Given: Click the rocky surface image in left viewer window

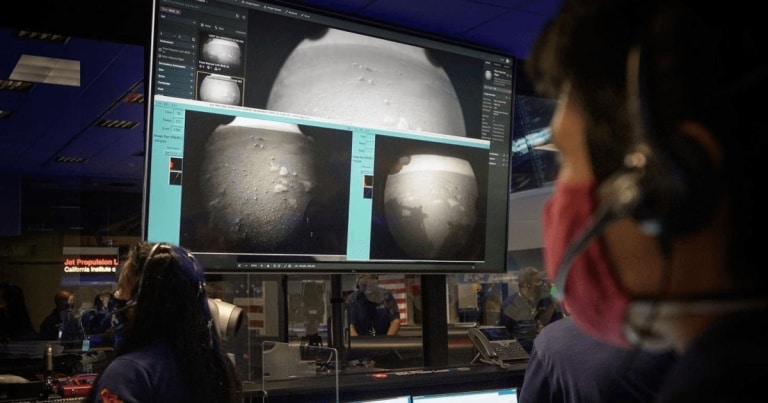Looking at the screenshot, I should (265, 183).
